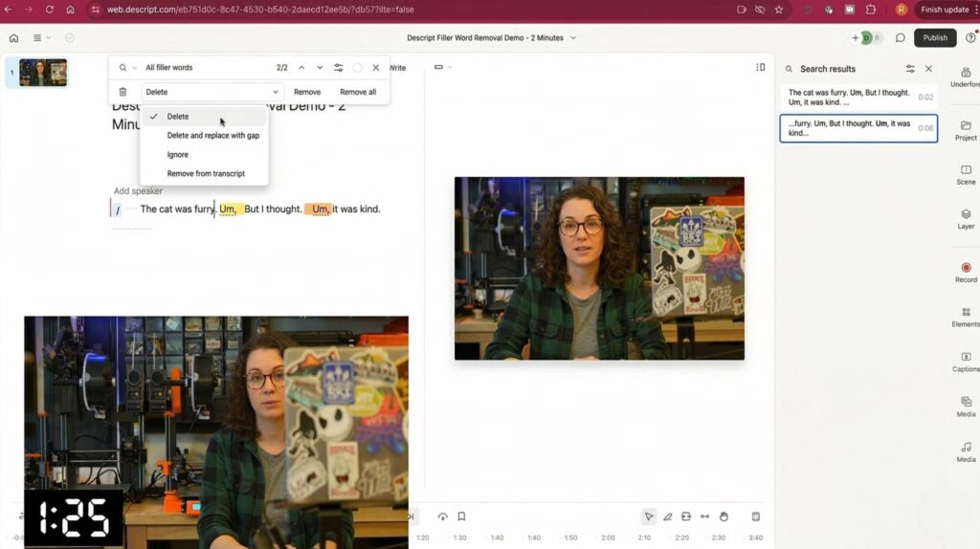Close the filler words search bar
The width and height of the screenshot is (980, 549).
375,68
